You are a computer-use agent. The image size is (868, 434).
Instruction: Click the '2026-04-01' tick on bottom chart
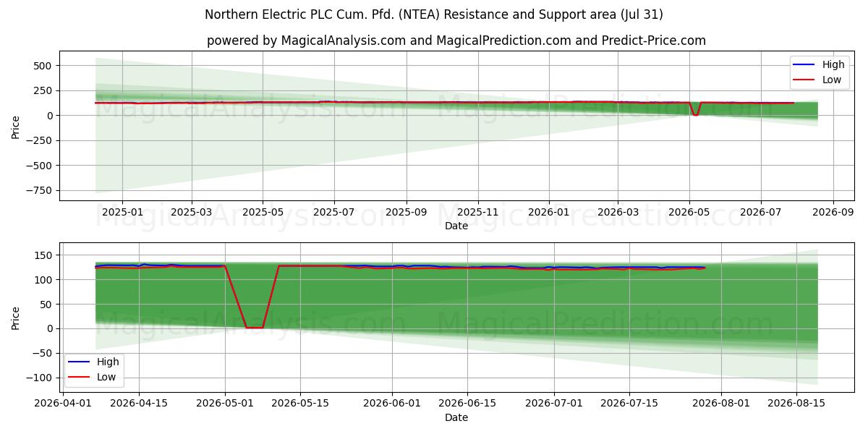coord(62,403)
